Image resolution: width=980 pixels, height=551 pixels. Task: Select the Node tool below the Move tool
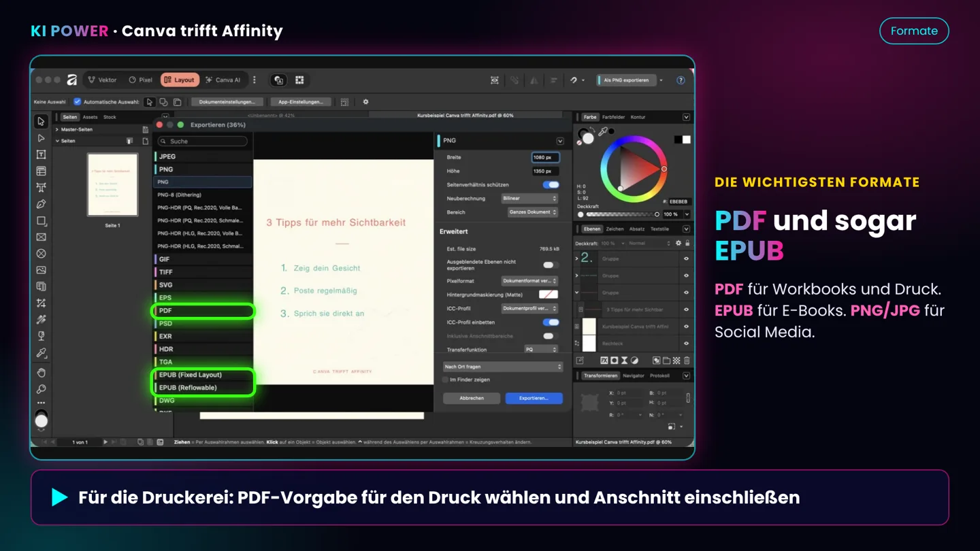(x=41, y=138)
